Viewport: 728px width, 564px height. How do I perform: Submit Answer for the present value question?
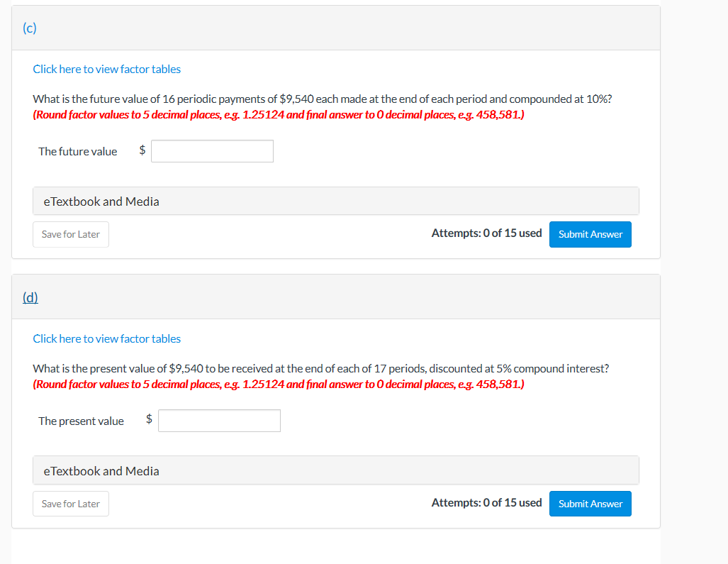tap(590, 504)
